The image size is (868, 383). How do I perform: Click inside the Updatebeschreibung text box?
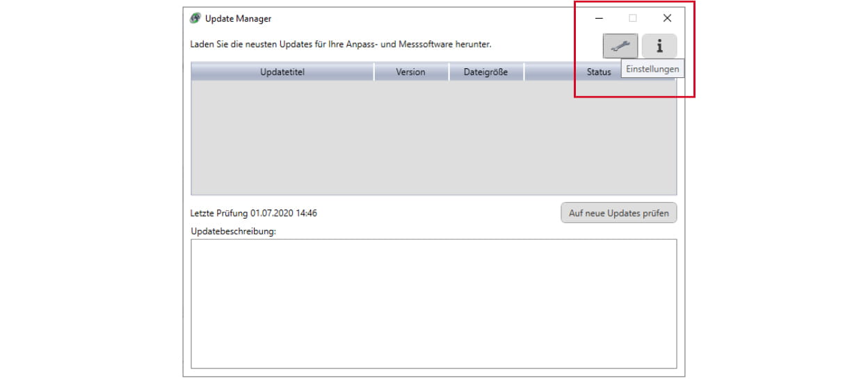(x=433, y=303)
